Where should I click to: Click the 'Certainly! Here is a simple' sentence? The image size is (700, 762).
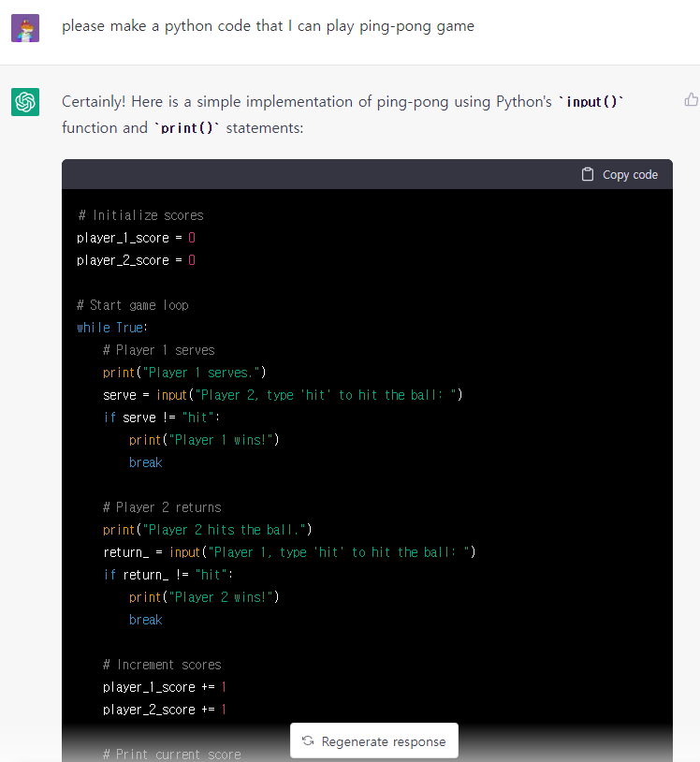point(343,115)
